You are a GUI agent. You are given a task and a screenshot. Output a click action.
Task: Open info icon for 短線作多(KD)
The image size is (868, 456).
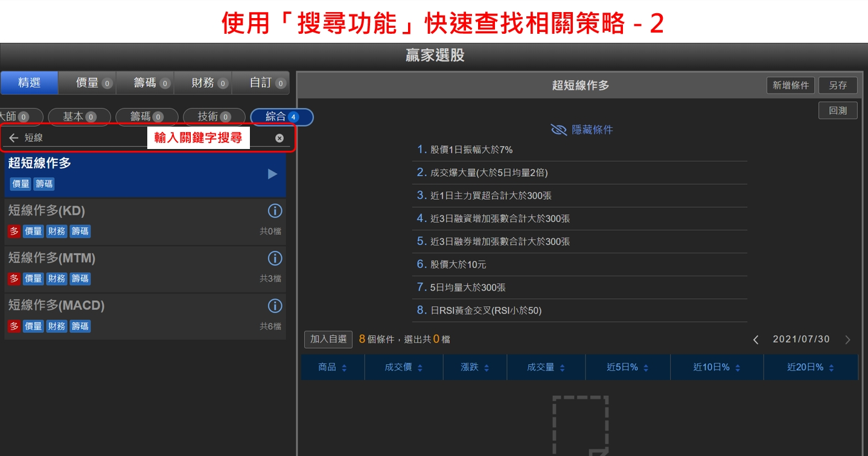(x=275, y=211)
